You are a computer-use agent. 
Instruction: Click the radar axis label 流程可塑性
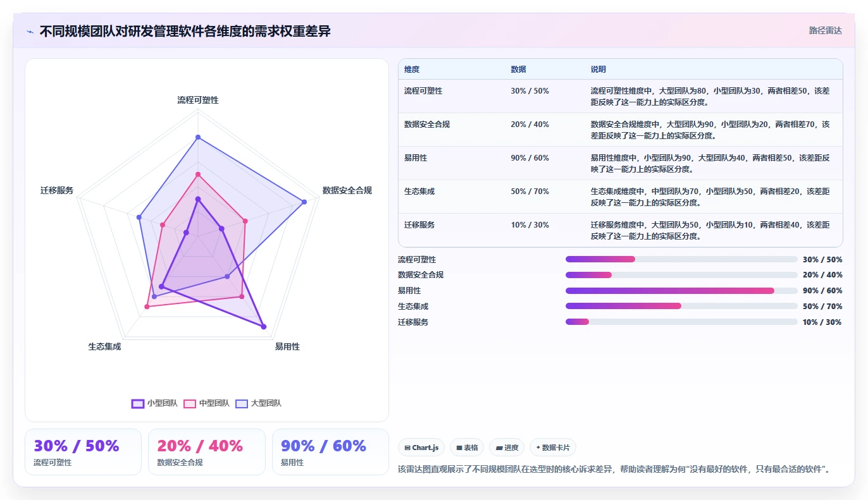pos(198,100)
